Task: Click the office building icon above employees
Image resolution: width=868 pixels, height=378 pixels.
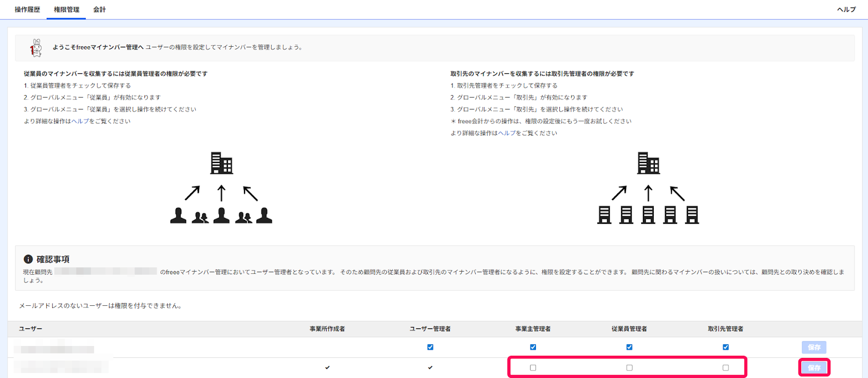Action: [221, 163]
